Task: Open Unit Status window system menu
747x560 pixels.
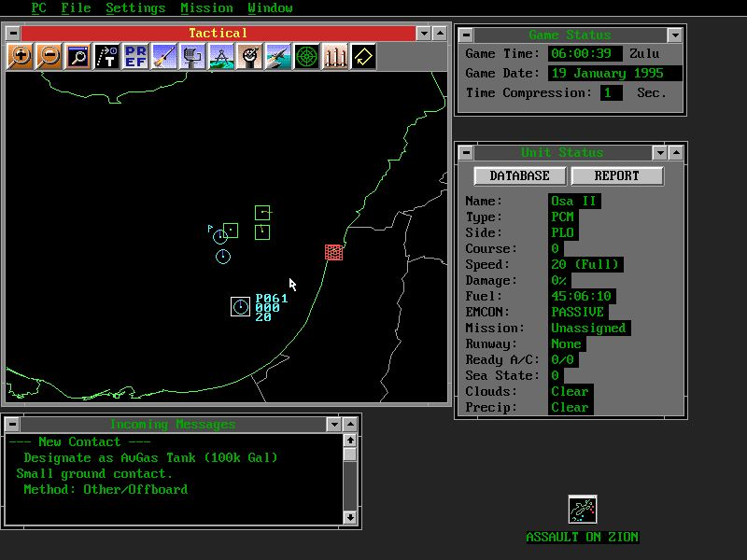Action: pyautogui.click(x=466, y=153)
